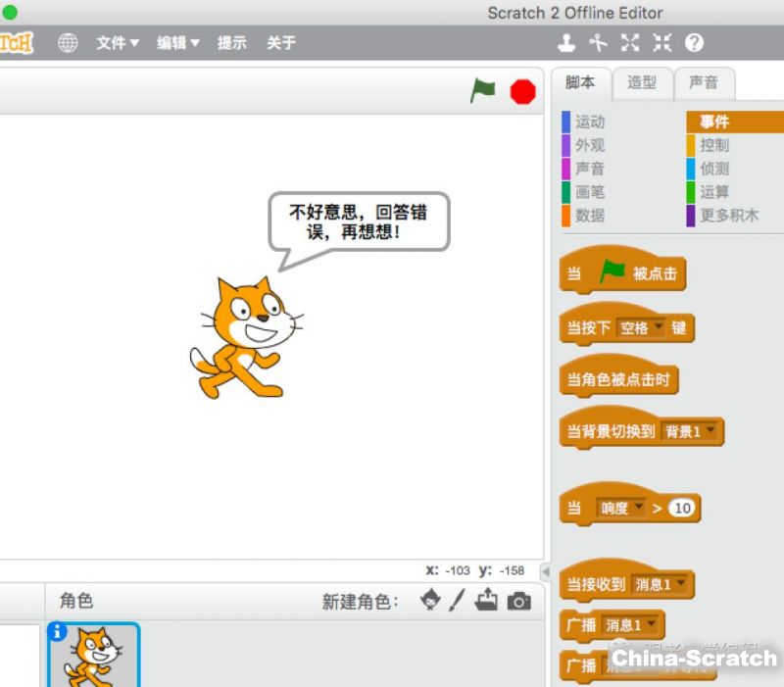Select the duplicate stamp tool
The height and width of the screenshot is (687, 784).
(x=566, y=43)
